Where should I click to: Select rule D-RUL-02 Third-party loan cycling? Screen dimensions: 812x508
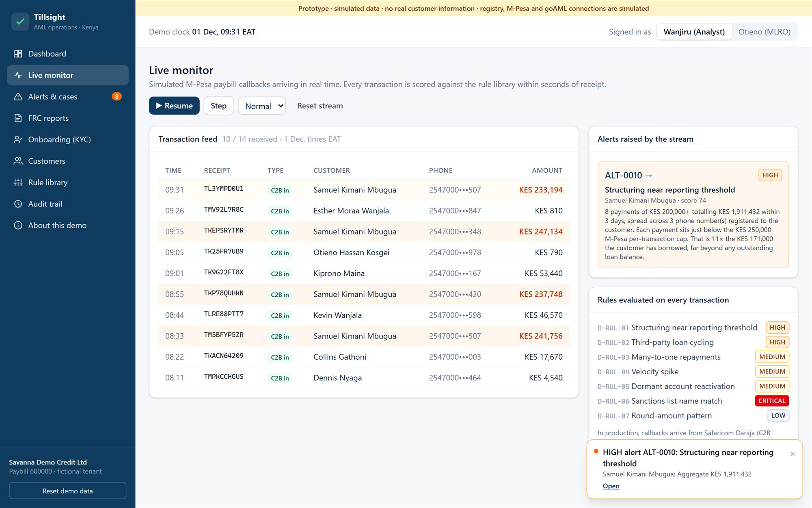pos(656,343)
